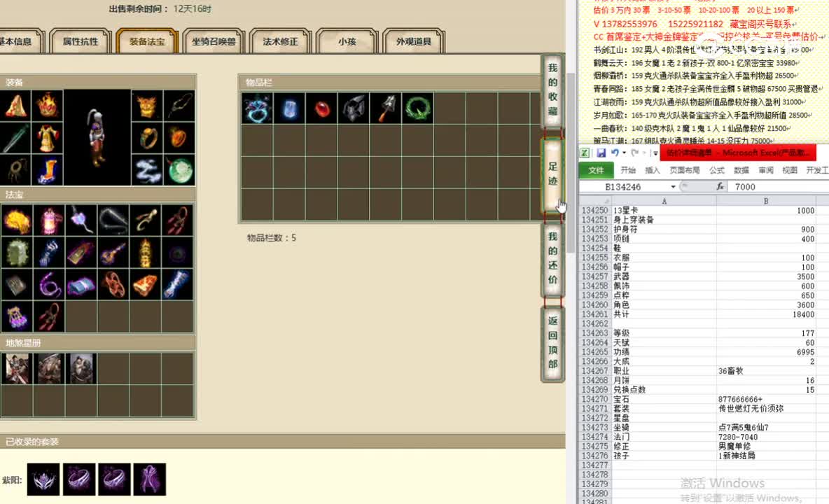Open the 坐骑召唤兽 tab
This screenshot has width=829, height=504.
(214, 41)
